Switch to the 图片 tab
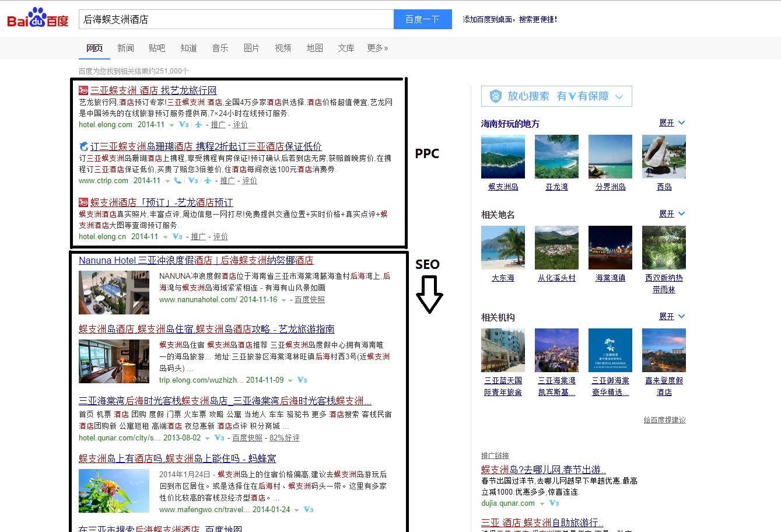Screen dimensions: 781x532 pos(251,48)
